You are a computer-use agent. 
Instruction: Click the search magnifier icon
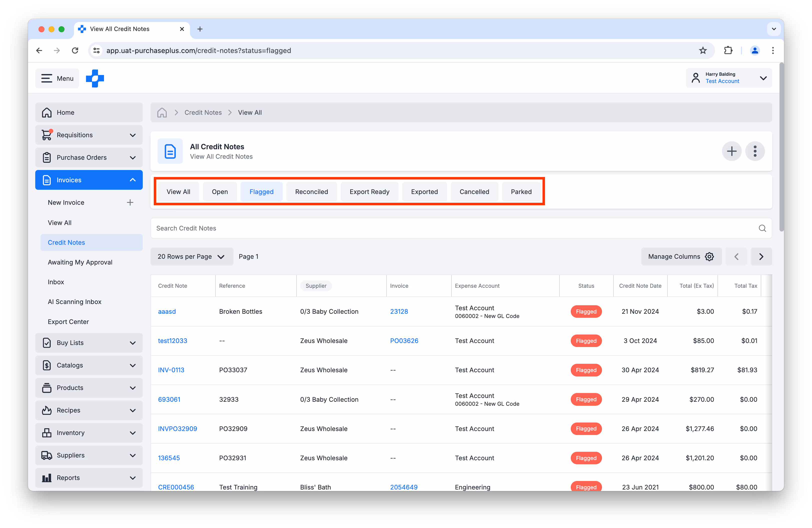(762, 228)
